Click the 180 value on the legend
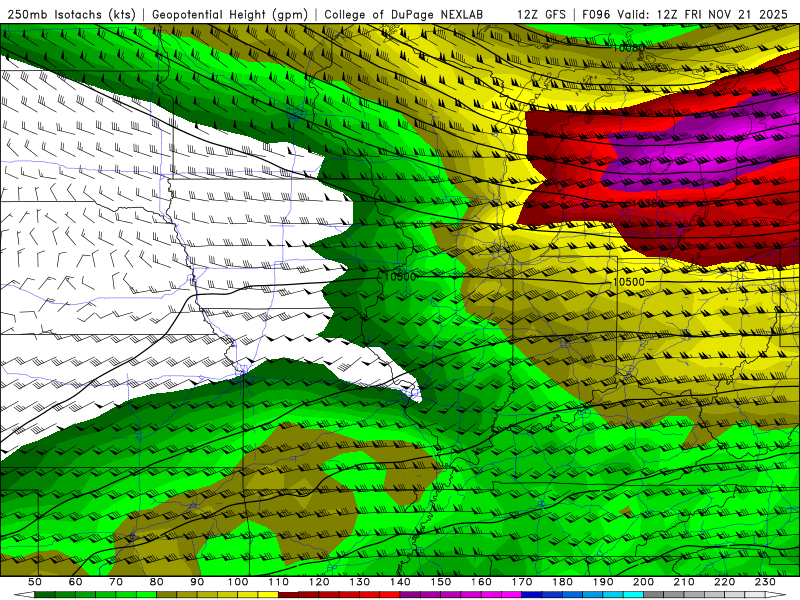The image size is (800, 600). tap(562, 582)
